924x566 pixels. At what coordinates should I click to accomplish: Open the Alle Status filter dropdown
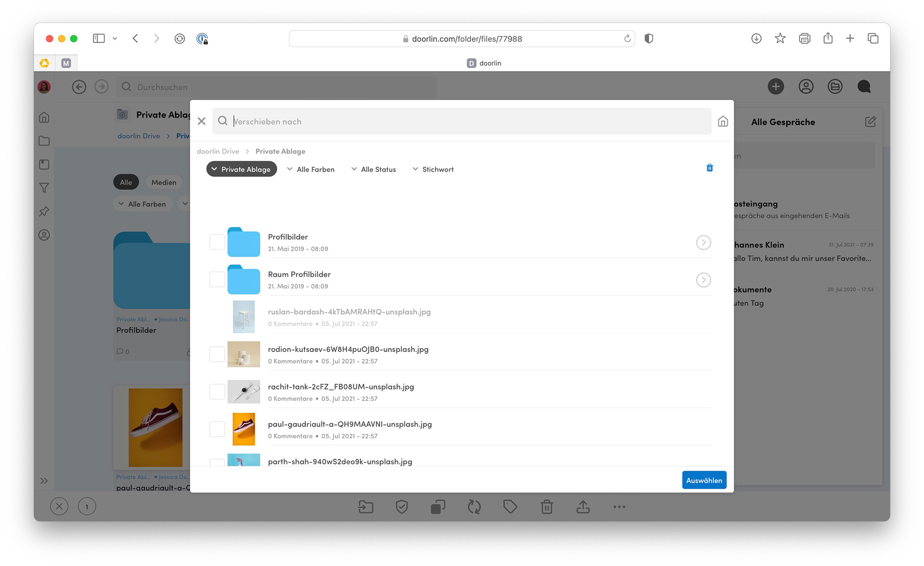373,169
